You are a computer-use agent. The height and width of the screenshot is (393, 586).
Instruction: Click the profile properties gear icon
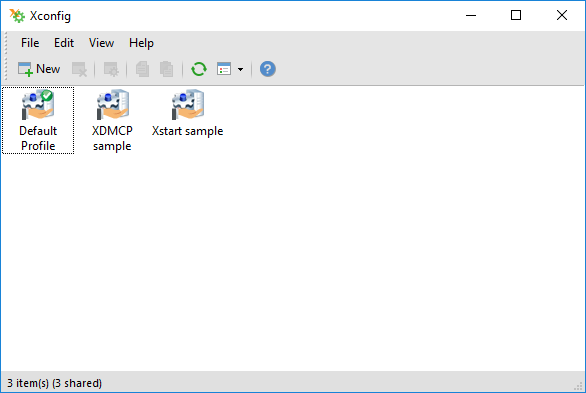tap(111, 69)
